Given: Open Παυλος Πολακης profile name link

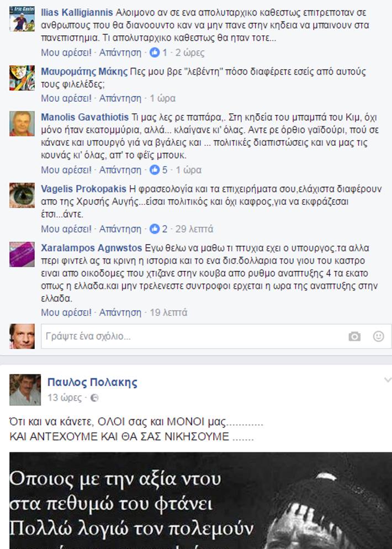Looking at the screenshot, I should point(92,382).
